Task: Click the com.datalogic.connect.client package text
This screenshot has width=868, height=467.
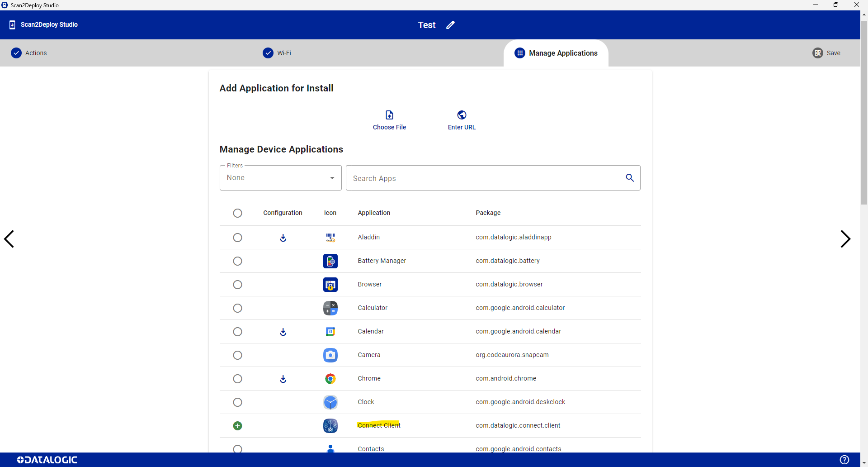Action: tap(518, 425)
